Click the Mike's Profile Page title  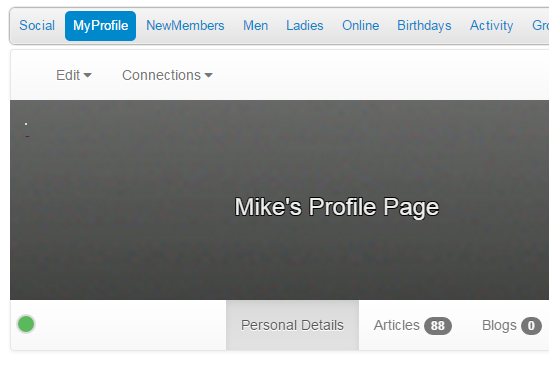(336, 207)
